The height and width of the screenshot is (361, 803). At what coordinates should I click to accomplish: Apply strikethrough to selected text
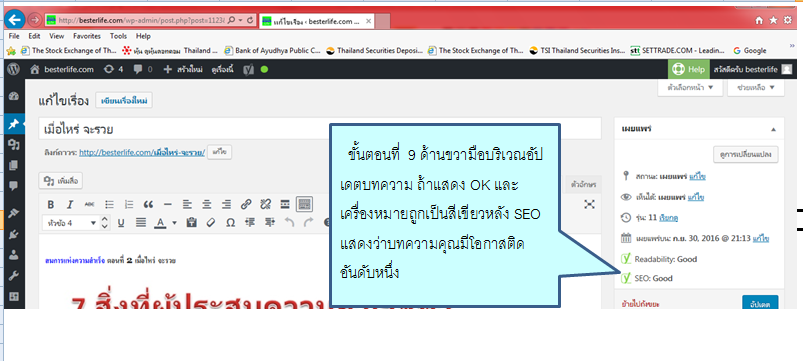90,204
